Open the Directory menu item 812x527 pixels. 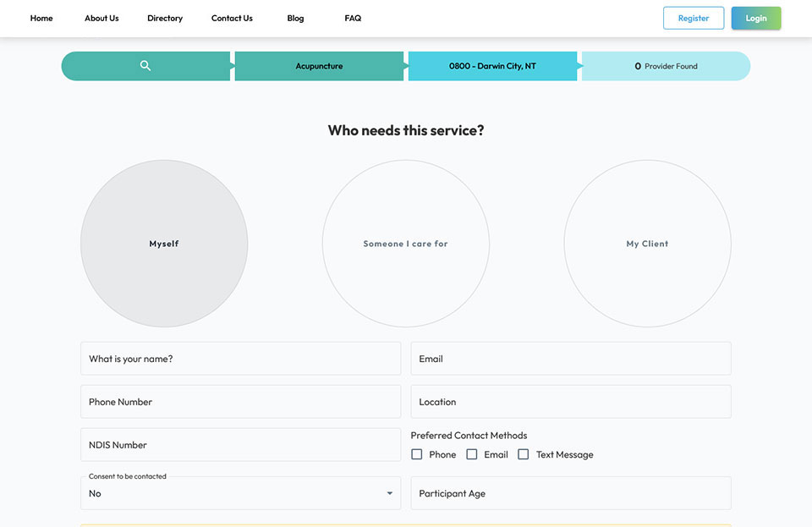coord(165,19)
